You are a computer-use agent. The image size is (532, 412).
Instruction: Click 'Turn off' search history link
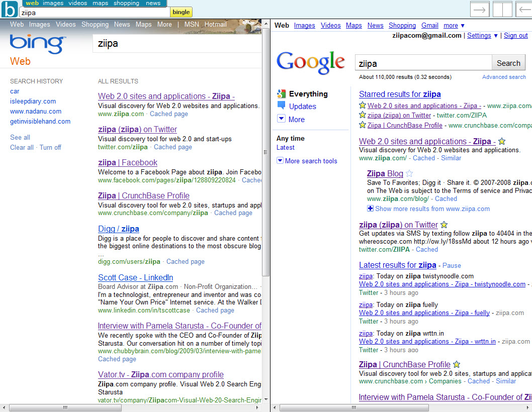pyautogui.click(x=50, y=147)
